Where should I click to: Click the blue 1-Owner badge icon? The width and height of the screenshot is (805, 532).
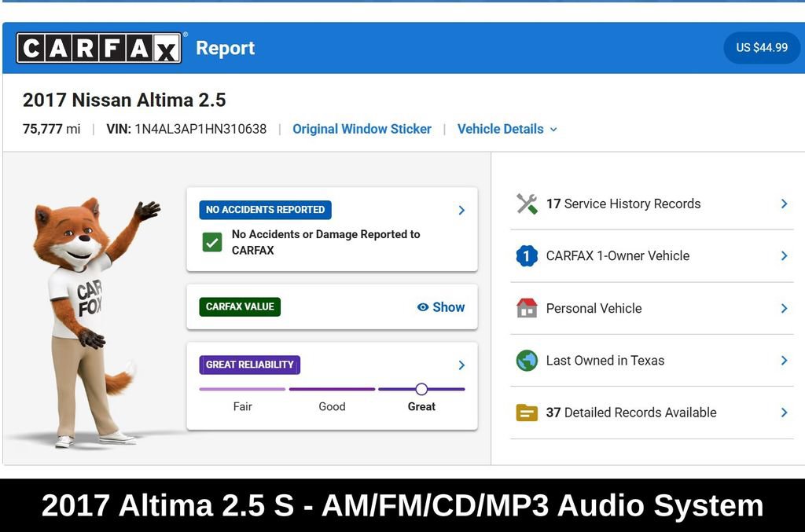click(x=527, y=255)
